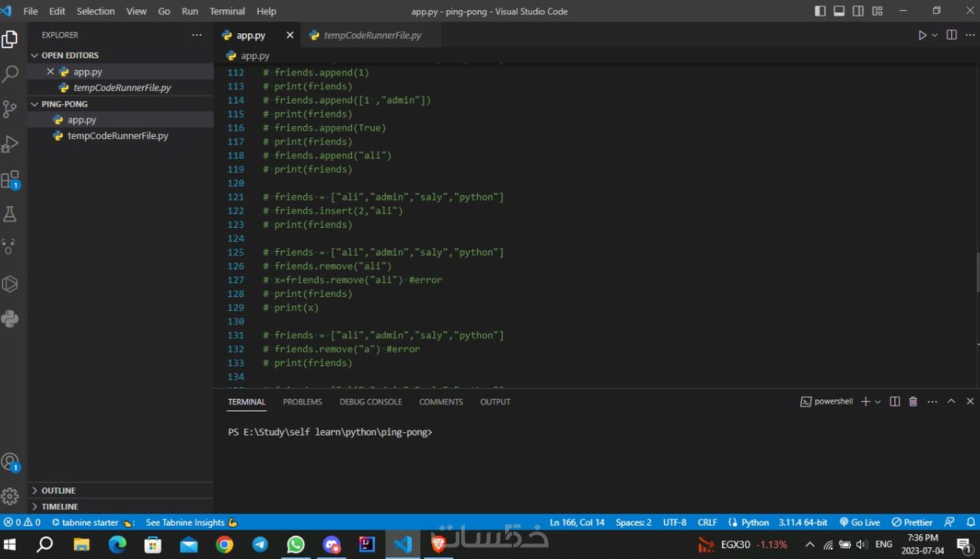Open the feedback icon in status bar

click(x=949, y=522)
